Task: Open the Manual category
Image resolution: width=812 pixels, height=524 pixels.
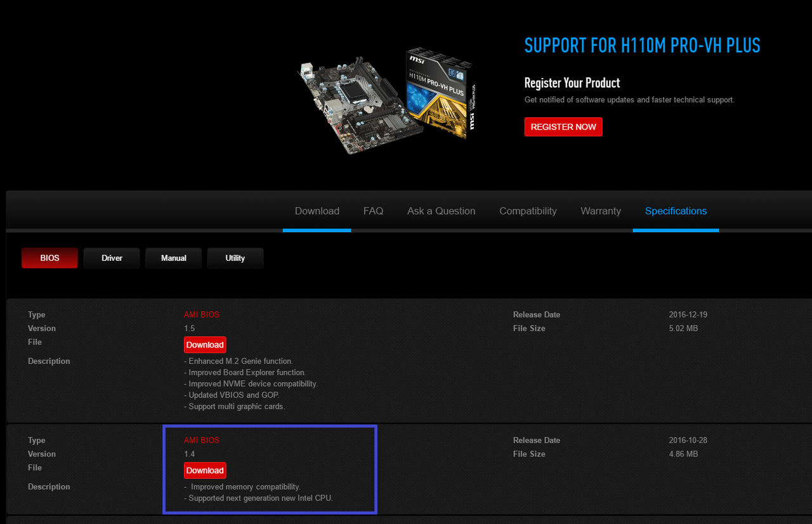Action: pos(174,258)
